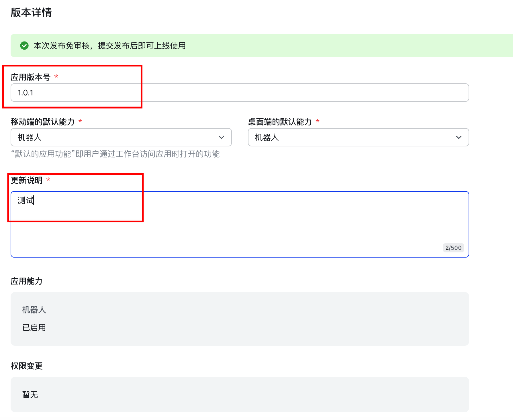Click the red asterisk beside 应用版本号
Viewport: 513px width, 420px height.
coord(56,76)
